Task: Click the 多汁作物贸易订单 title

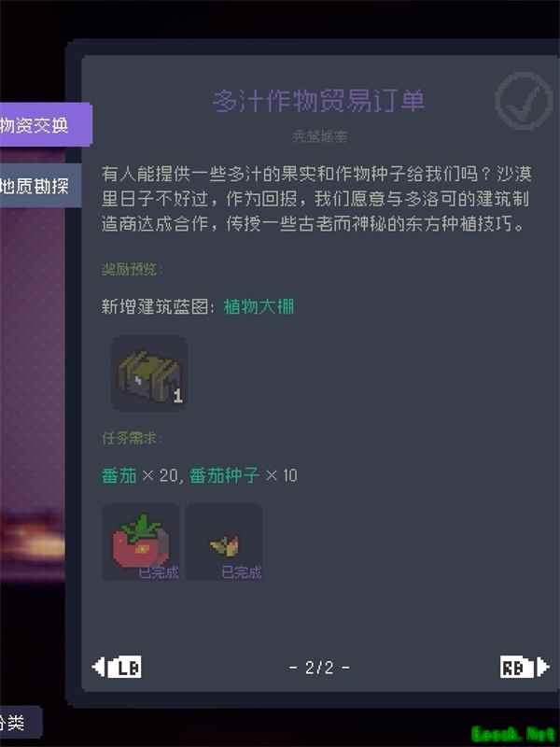Action: 318,101
